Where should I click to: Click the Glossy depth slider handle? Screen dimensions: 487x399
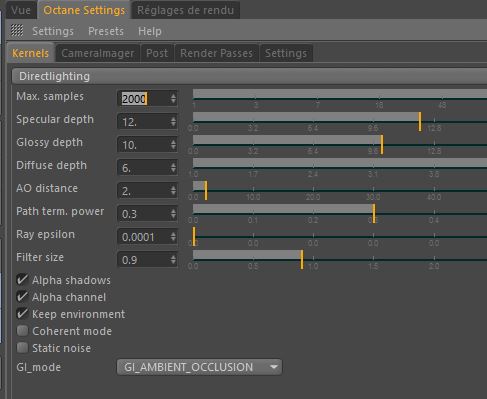click(382, 145)
